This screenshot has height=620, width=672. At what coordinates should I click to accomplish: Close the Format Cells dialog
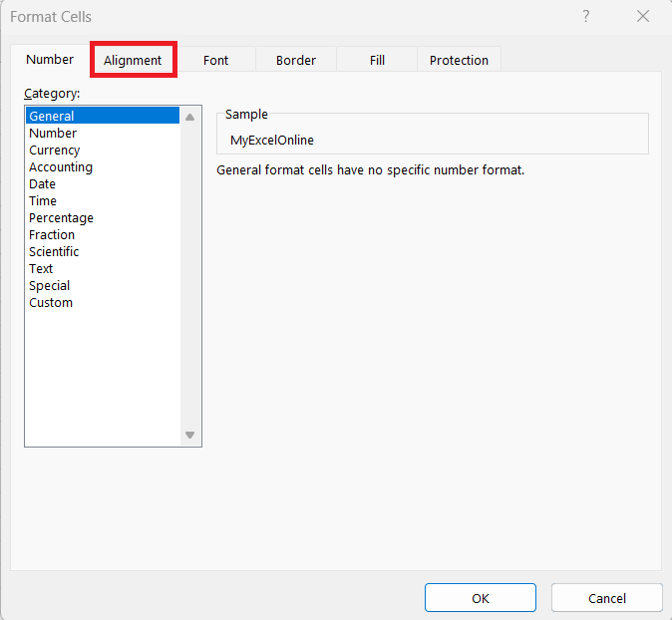643,16
